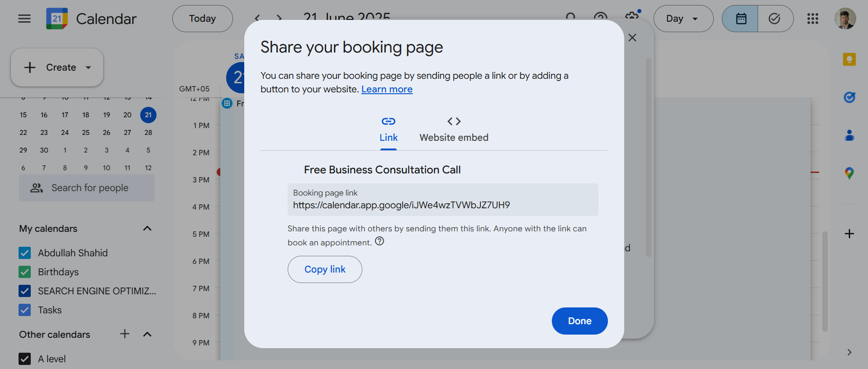The height and width of the screenshot is (369, 868).
Task: Open the Day view dropdown
Action: (x=683, y=19)
